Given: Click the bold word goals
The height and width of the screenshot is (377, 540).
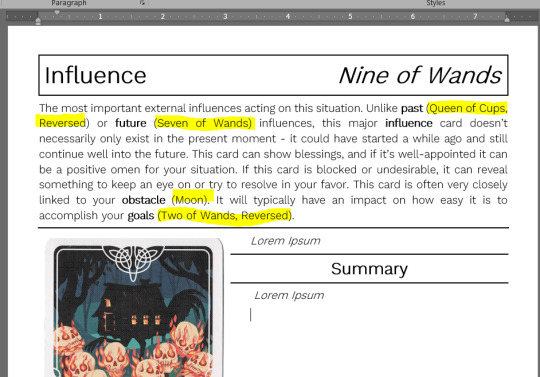Looking at the screenshot, I should 141,216.
